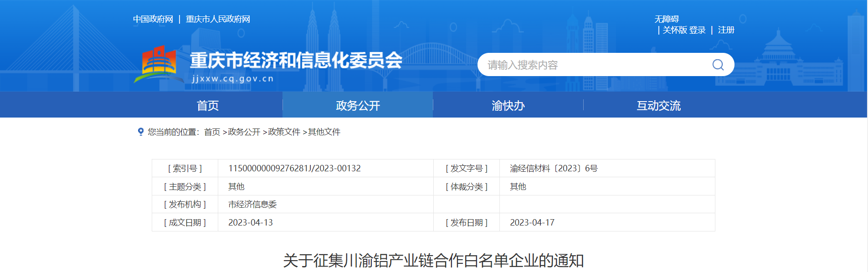Click 政务公开 in the breadcrumb path
The image size is (868, 272).
(244, 132)
